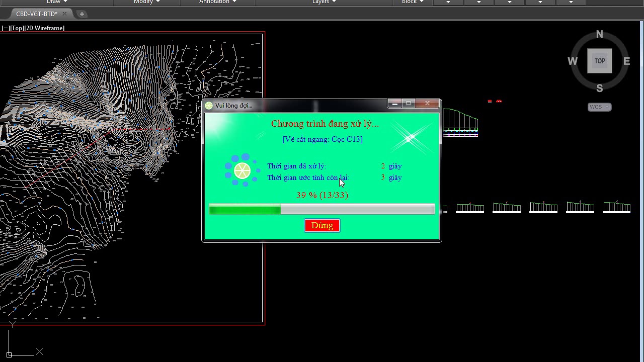Click the green progress bar in the dialog
This screenshot has height=362, width=644.
[322, 210]
